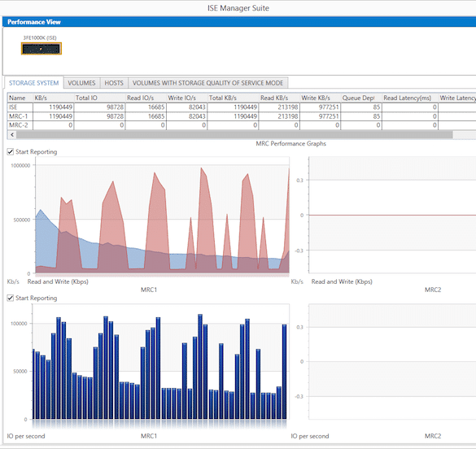Click the MRC1 IO per second bar chart
Screen dimensions: 476x449
(161, 363)
